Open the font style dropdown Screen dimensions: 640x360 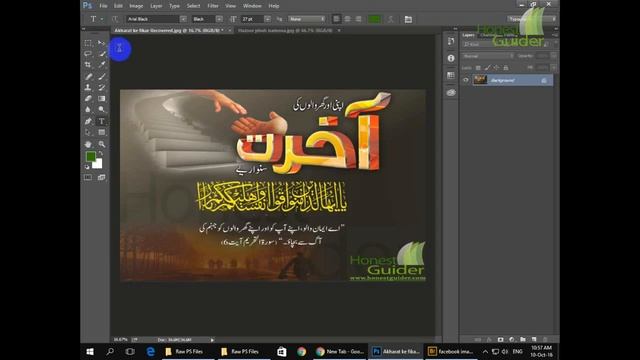click(x=219, y=19)
